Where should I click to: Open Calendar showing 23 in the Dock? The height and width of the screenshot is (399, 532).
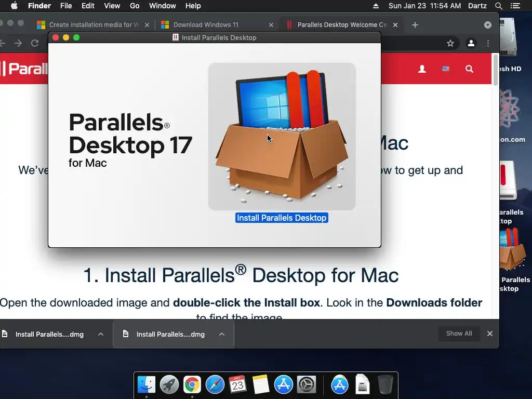click(x=237, y=385)
